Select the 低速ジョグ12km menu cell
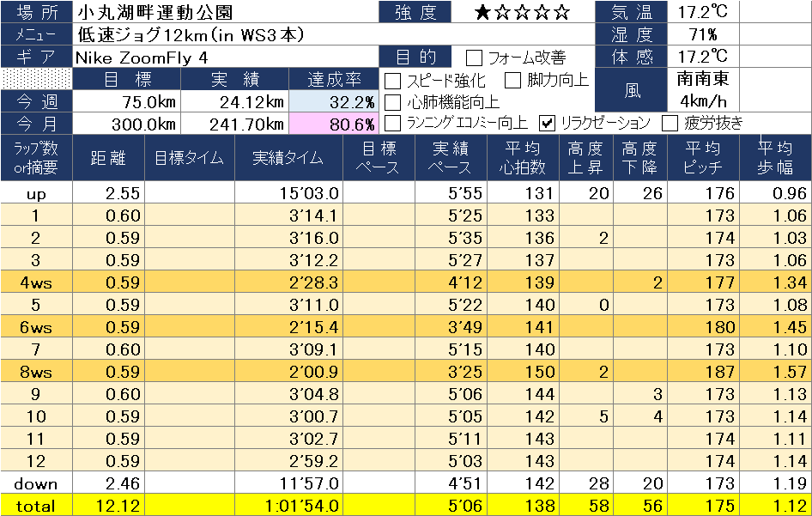 [225, 35]
